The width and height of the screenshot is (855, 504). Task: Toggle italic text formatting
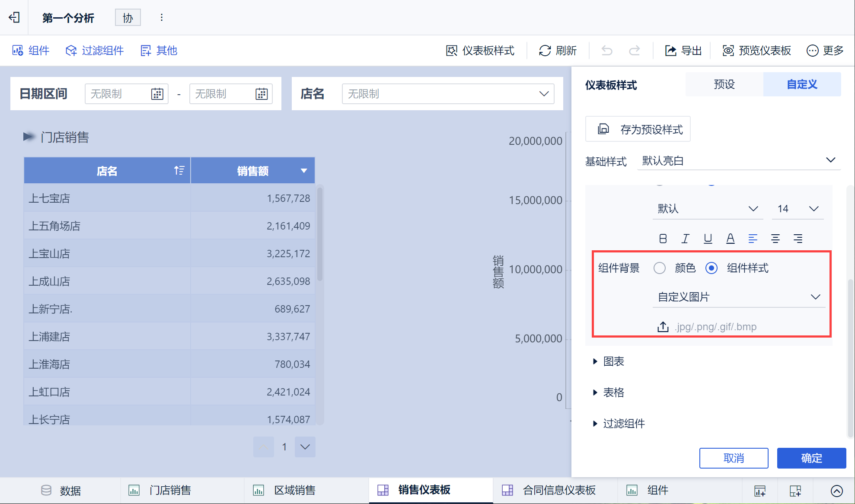point(685,238)
